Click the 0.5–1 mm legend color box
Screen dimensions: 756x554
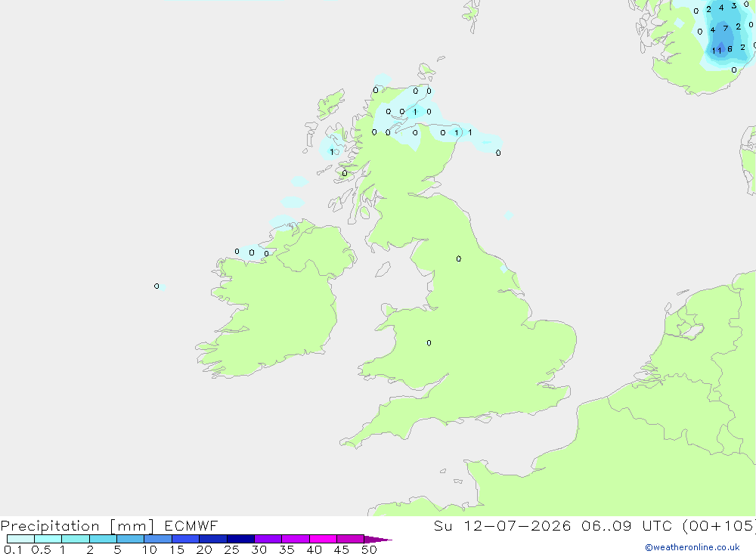click(48, 539)
